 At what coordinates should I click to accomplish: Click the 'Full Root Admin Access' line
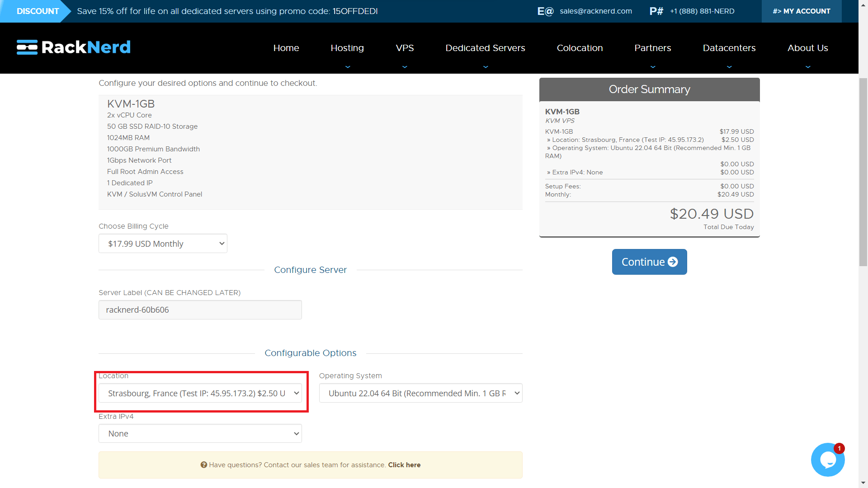145,172
